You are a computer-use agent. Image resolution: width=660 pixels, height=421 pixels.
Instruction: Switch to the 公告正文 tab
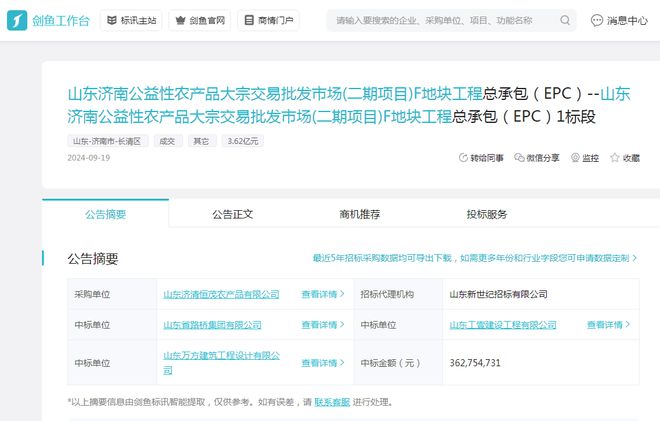[233, 214]
